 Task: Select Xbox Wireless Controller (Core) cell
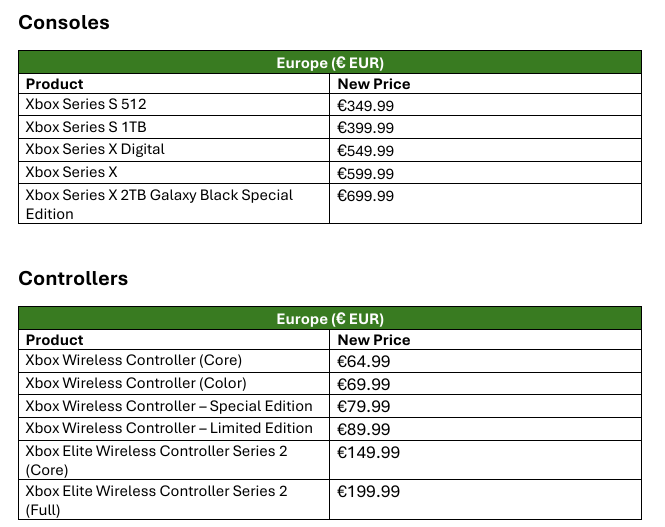(174, 361)
